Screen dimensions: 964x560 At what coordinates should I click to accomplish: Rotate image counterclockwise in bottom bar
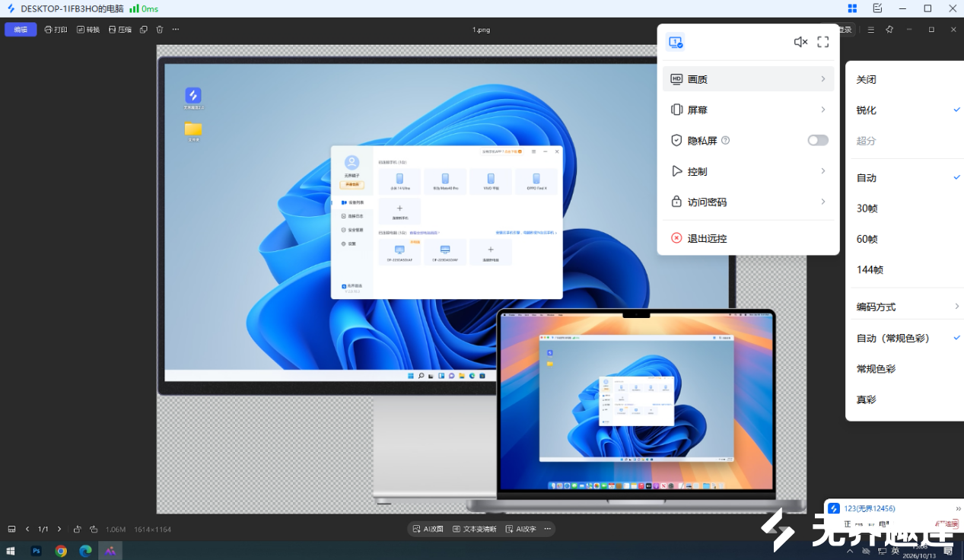78,529
